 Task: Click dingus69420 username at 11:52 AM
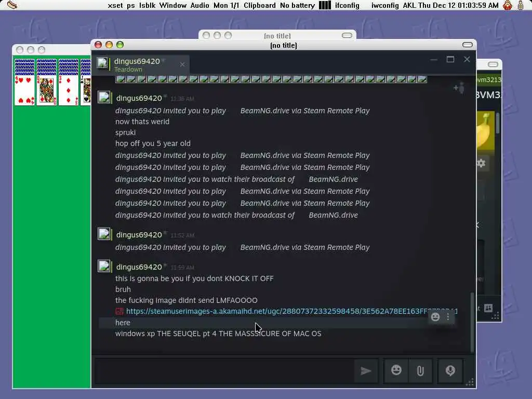(139, 235)
